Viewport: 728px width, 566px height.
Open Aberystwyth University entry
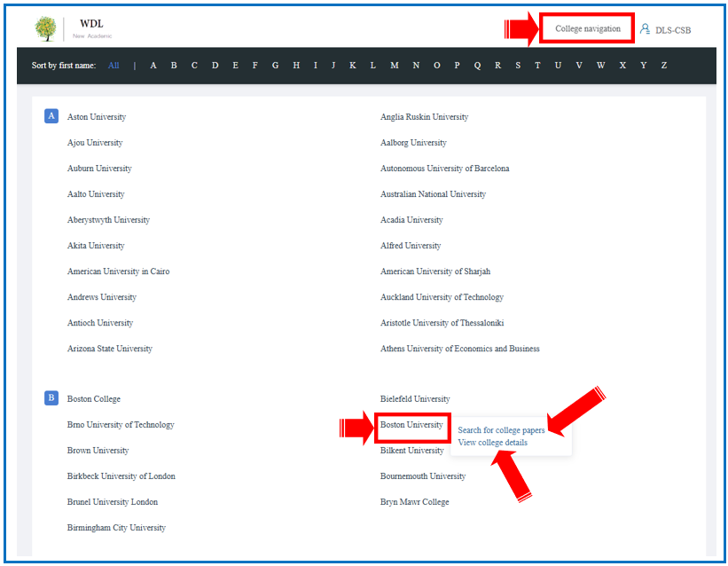tap(109, 220)
